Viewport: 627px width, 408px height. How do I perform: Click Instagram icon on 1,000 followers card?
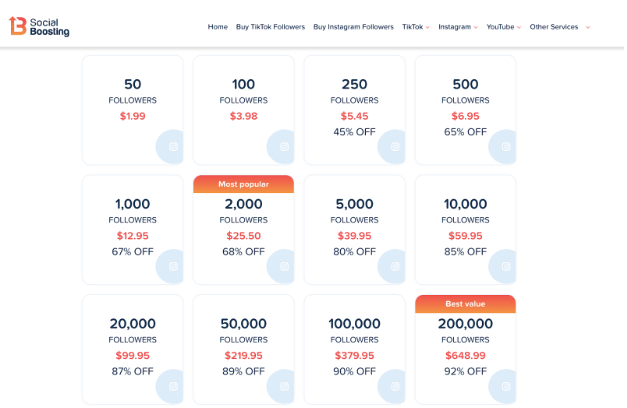(173, 266)
